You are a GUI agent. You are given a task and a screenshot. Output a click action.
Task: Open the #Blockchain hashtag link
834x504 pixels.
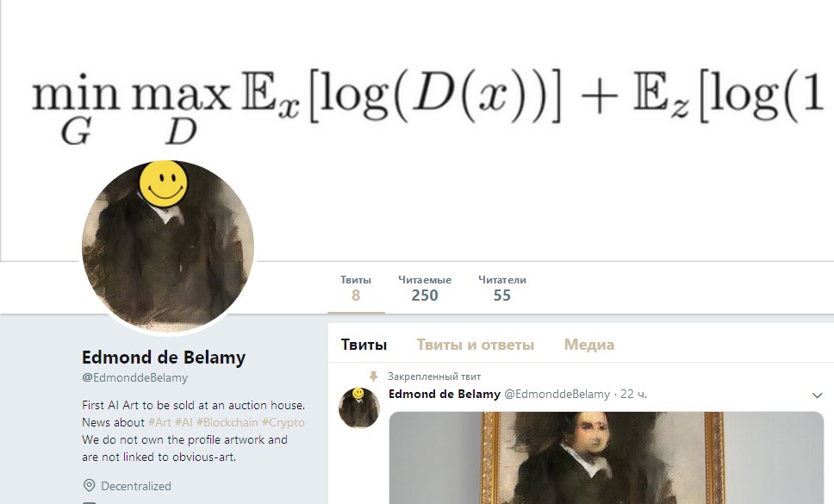click(227, 422)
